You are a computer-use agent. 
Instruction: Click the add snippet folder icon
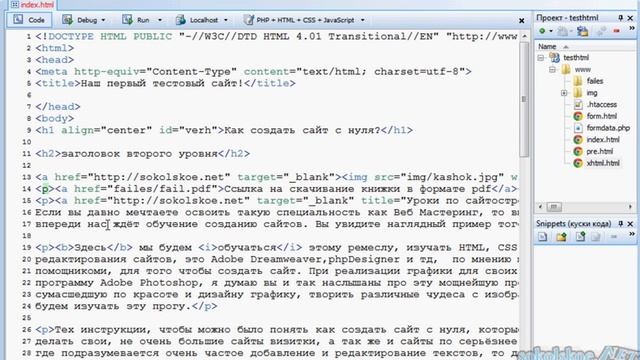tap(561, 237)
